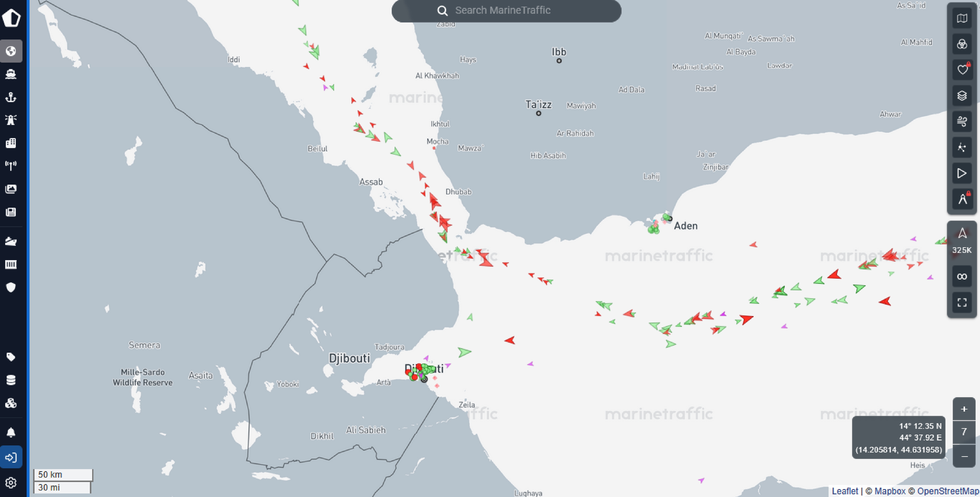The width and height of the screenshot is (980, 497).
Task: Open the Photos gallery icon
Action: pyautogui.click(x=11, y=189)
